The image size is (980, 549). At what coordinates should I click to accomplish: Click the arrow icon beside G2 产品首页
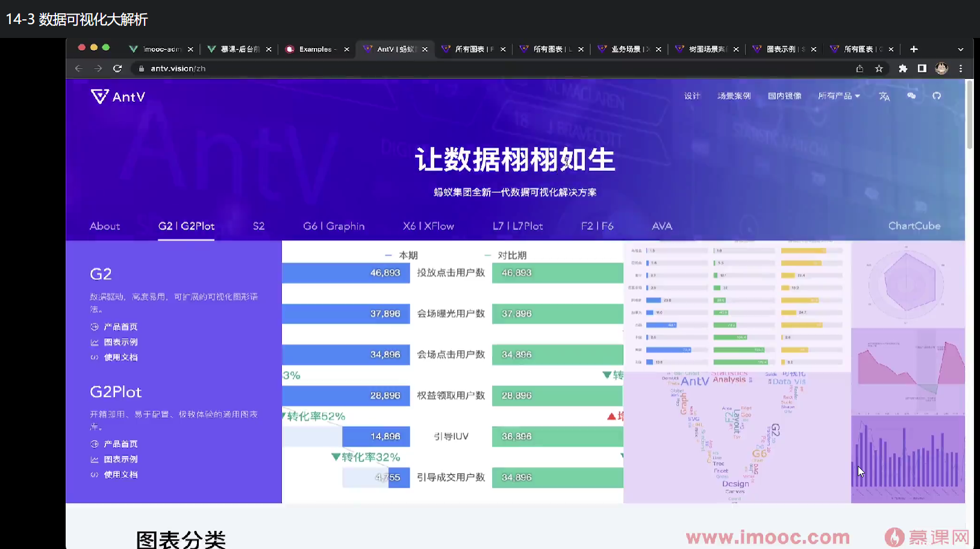coord(93,327)
